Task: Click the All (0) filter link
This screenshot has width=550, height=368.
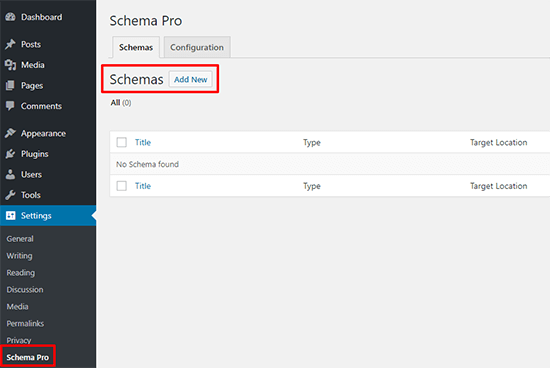Action: coord(121,103)
